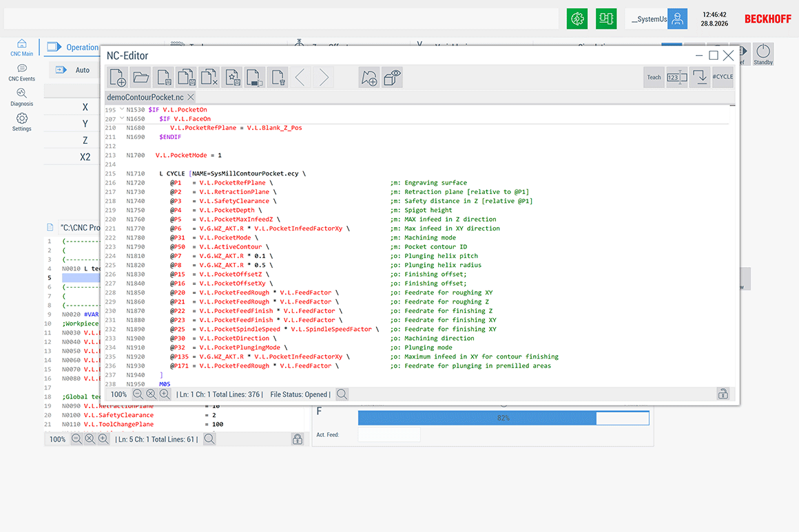Open search in NC-Editor status bar

tap(342, 394)
